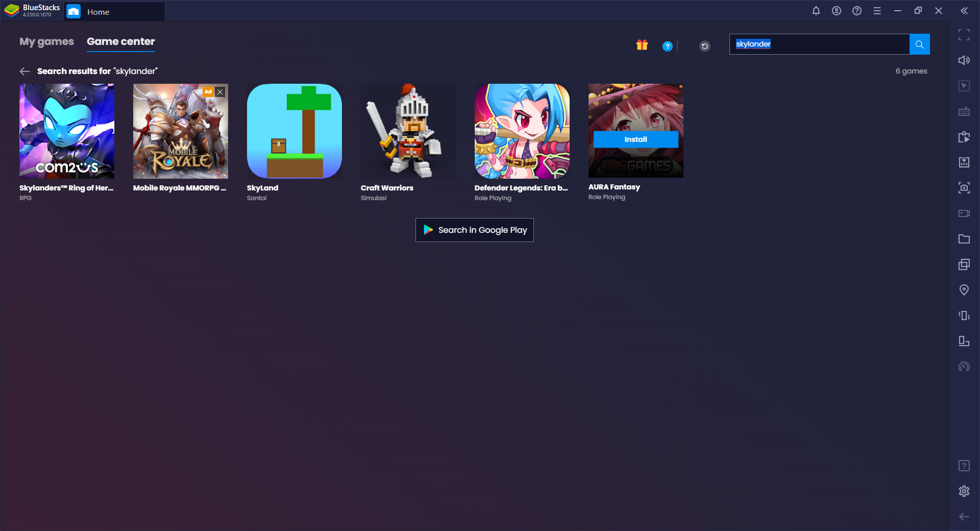The image size is (980, 531).
Task: Click the Skylanders Ring of Heroes title
Action: point(66,188)
